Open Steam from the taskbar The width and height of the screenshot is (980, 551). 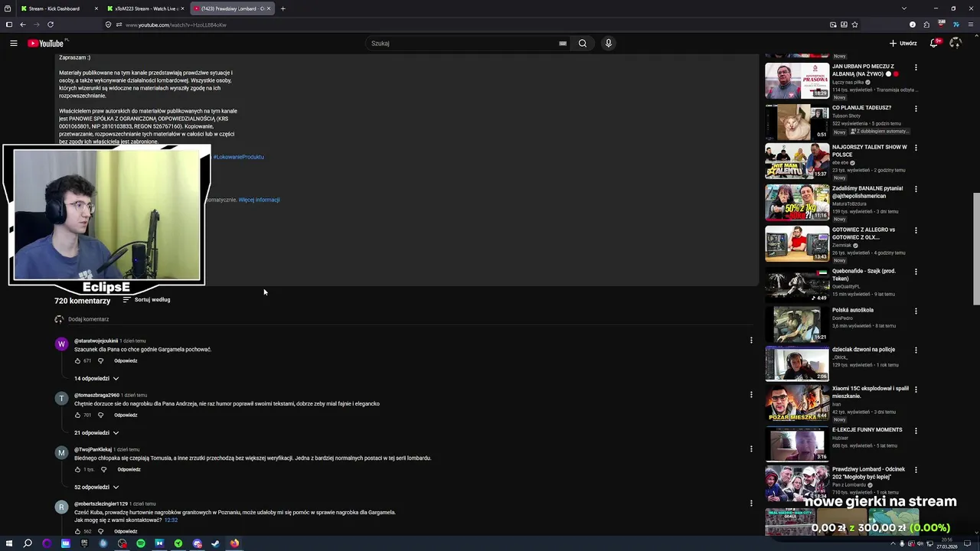click(x=215, y=543)
